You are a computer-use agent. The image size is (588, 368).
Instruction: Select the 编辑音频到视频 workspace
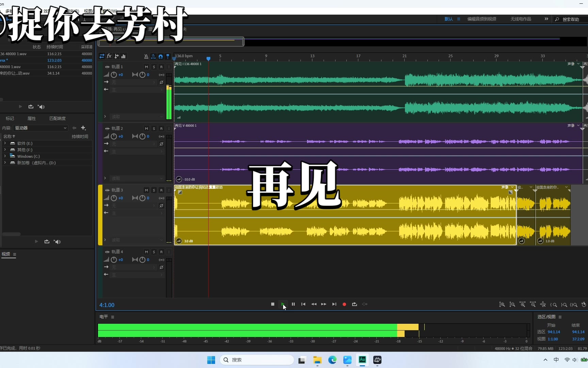click(x=481, y=19)
